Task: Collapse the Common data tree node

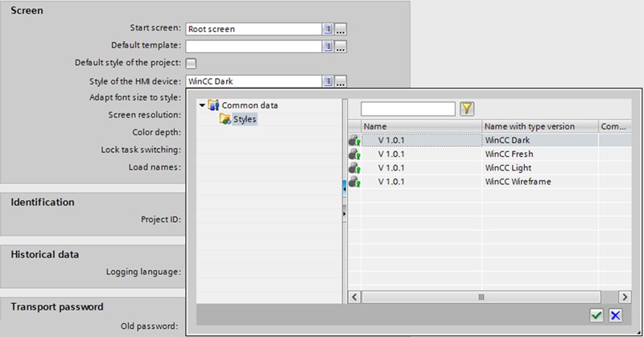Action: coord(202,105)
